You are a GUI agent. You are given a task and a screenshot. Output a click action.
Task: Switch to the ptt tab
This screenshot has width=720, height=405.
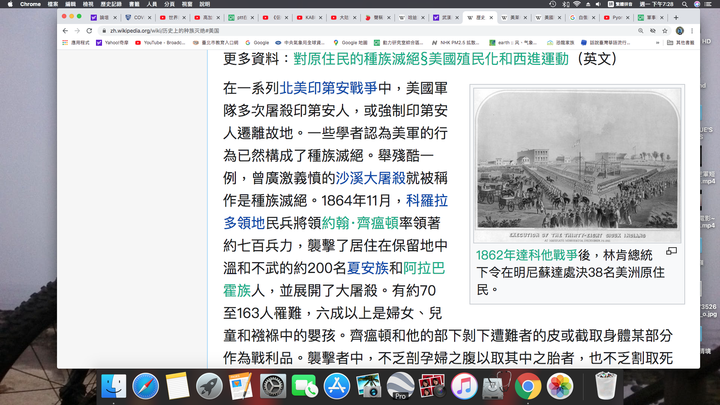click(x=241, y=17)
